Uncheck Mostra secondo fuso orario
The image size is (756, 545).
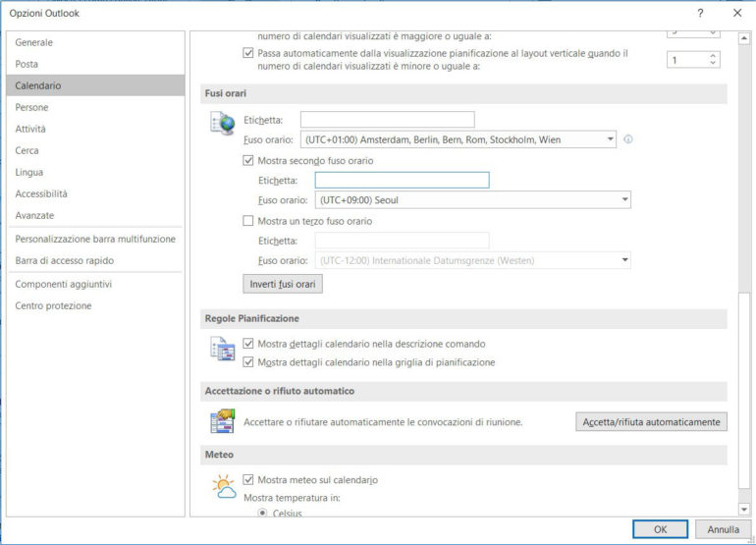(247, 161)
